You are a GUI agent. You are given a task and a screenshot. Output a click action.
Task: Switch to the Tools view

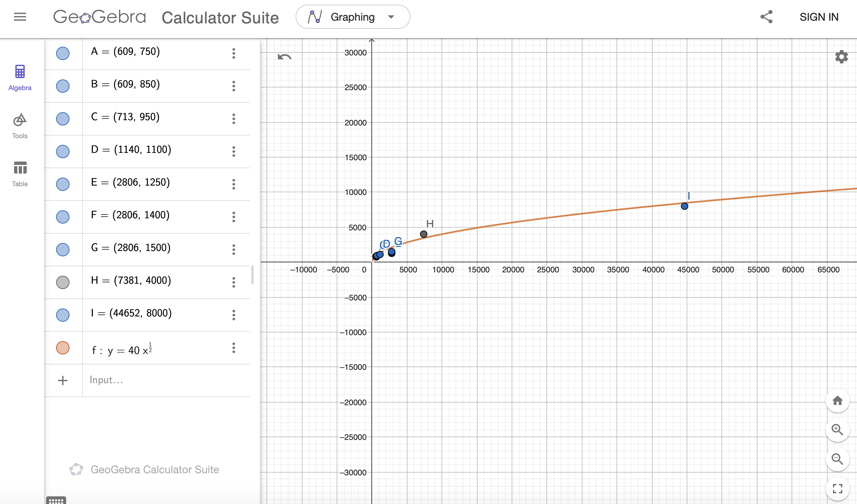[20, 126]
